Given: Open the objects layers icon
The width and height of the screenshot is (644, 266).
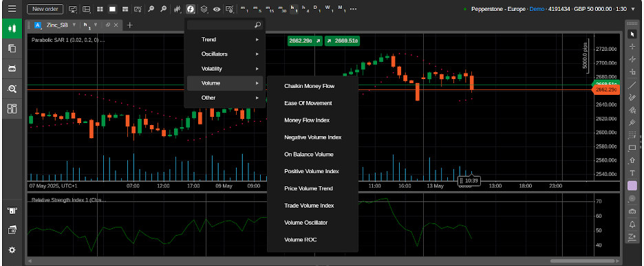Looking at the screenshot, I should [x=204, y=9].
